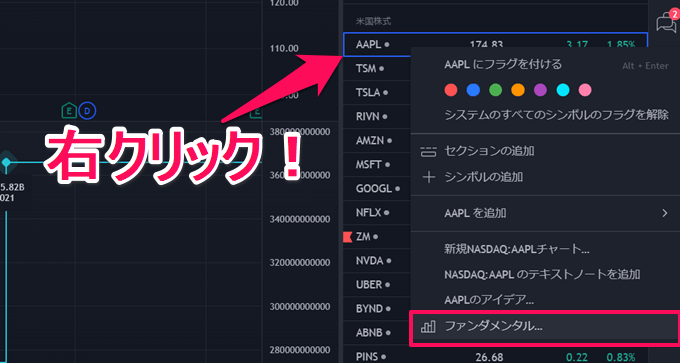
Task: Select ZM in the watchlist
Action: pos(362,237)
